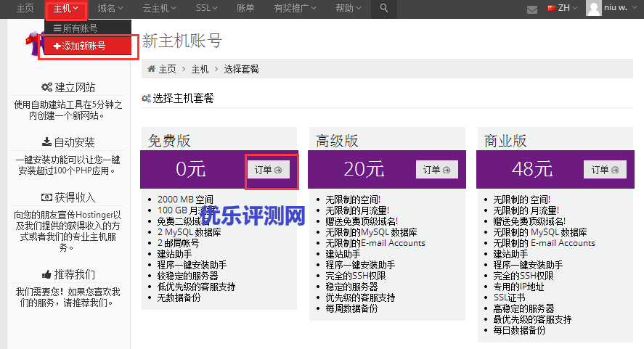The width and height of the screenshot is (644, 349).
Task: Click the logo in the top-left sidebar
Action: pos(32,45)
